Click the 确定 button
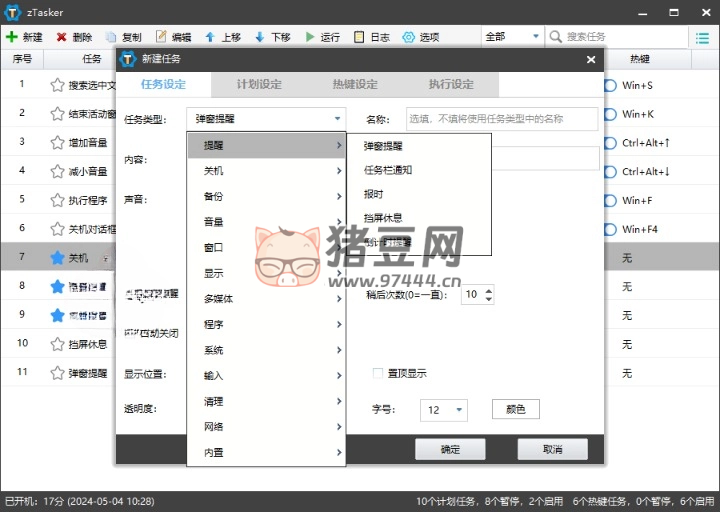Image resolution: width=720 pixels, height=512 pixels. pos(450,449)
